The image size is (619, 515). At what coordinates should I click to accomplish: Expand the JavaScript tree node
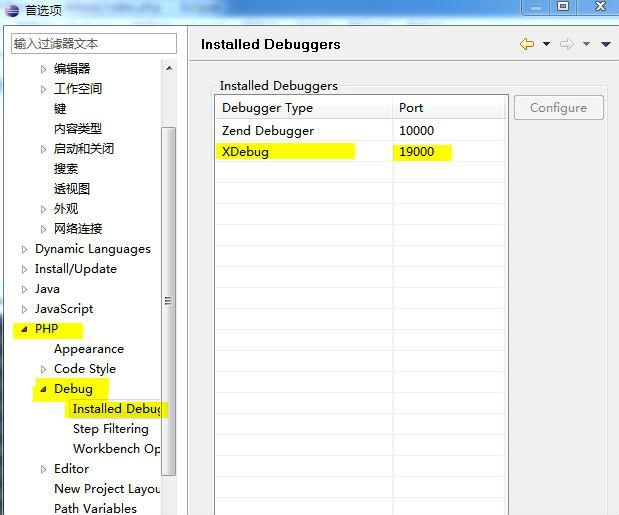click(x=25, y=309)
